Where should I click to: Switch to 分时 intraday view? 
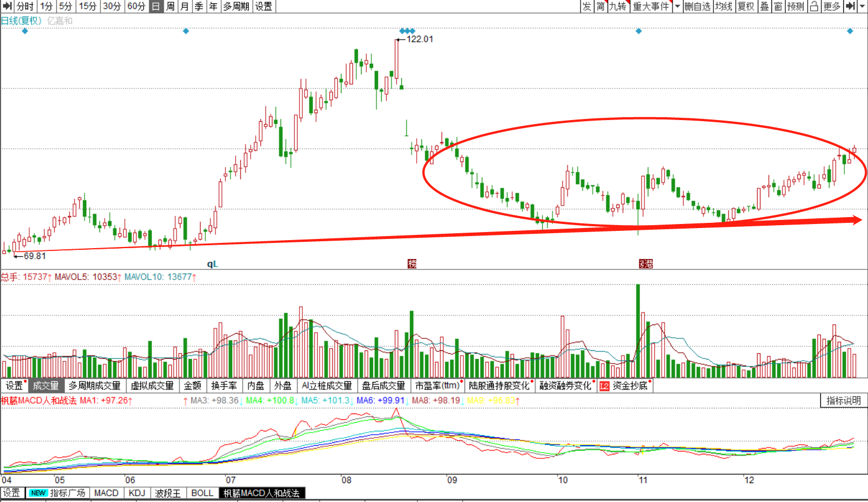(x=25, y=6)
